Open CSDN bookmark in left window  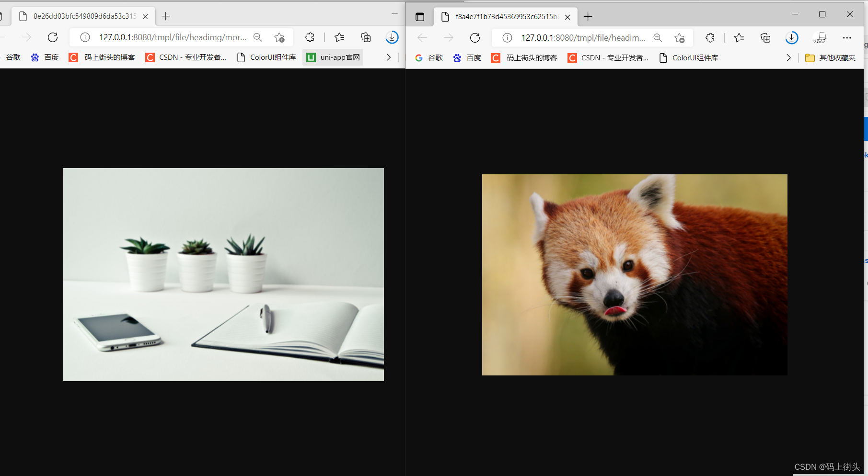pos(186,57)
